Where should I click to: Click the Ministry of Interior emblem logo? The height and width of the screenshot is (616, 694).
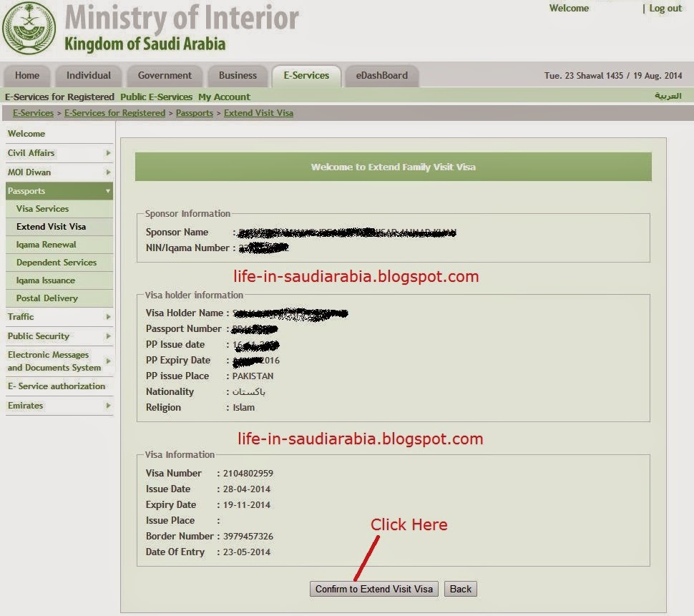coord(29,29)
